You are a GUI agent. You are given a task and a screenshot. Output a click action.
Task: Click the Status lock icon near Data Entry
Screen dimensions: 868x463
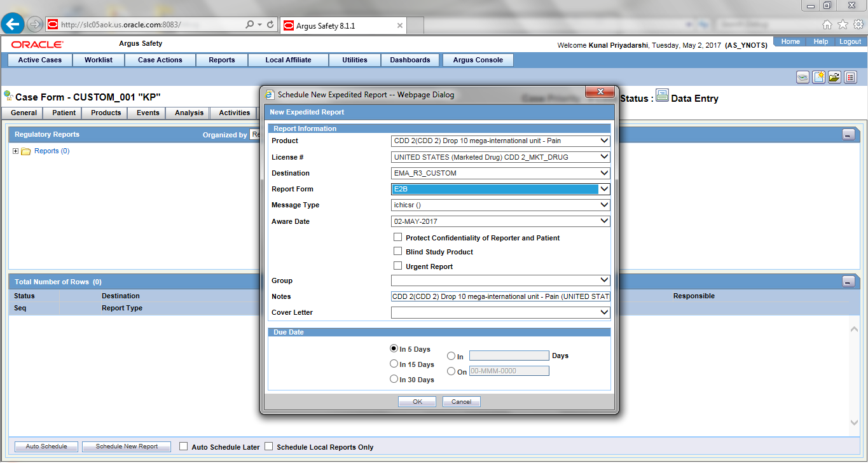coord(662,96)
